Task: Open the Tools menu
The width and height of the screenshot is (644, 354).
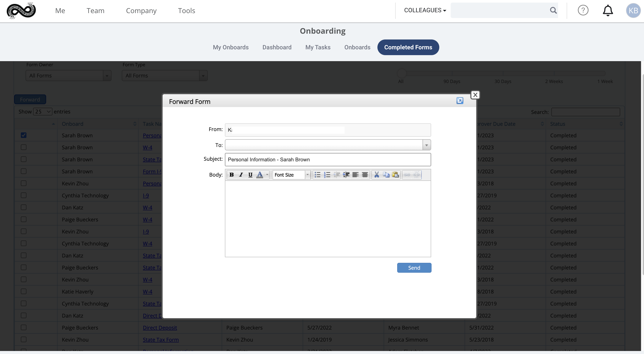Action: (x=186, y=11)
